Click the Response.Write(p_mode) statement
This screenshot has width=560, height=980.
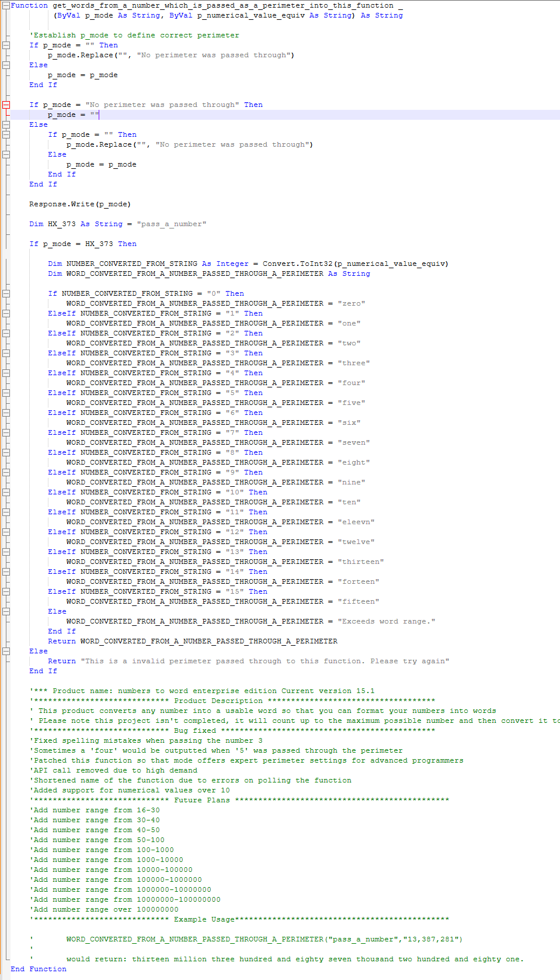click(x=80, y=204)
